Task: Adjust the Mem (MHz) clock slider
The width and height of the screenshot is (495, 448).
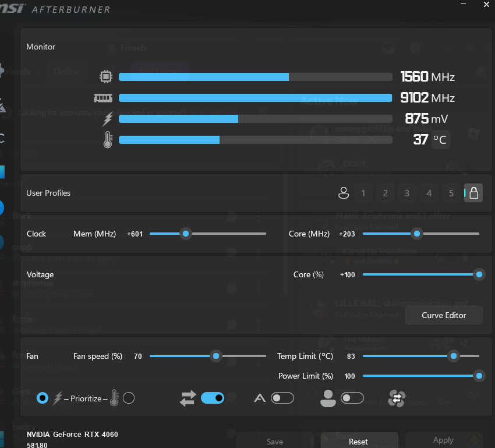Action: (x=186, y=234)
